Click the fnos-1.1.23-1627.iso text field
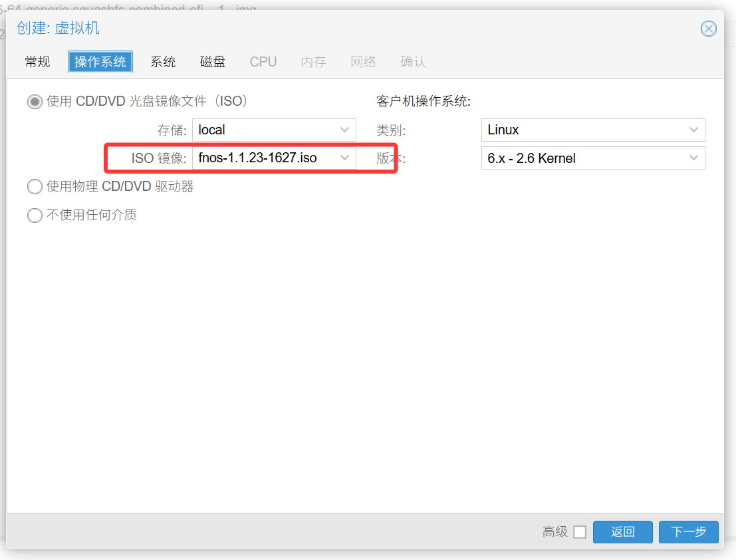 [264, 158]
